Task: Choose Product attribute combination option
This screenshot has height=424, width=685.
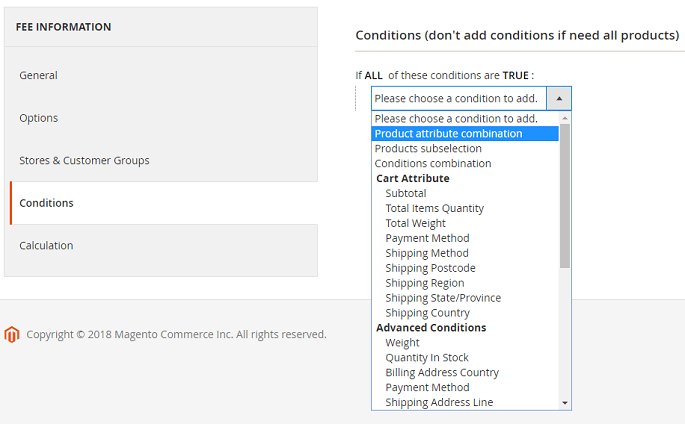Action: click(448, 133)
